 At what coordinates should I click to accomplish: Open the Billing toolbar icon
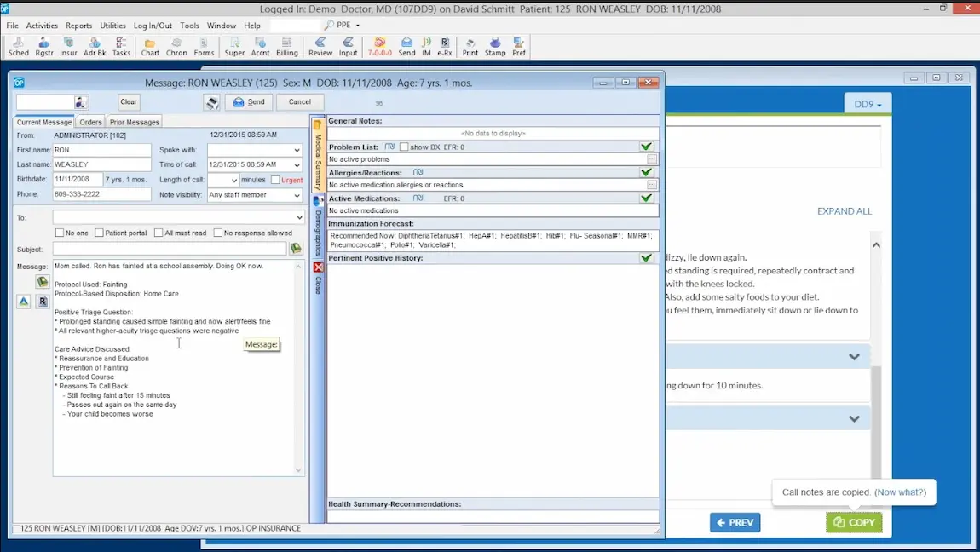point(287,46)
